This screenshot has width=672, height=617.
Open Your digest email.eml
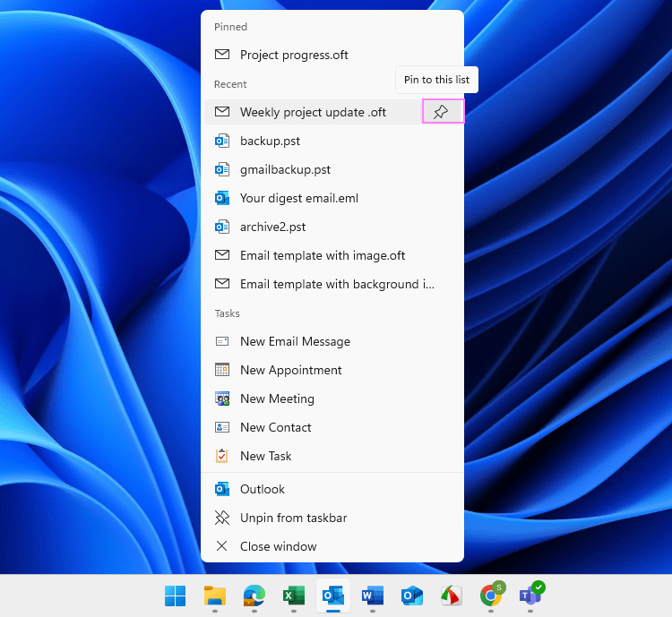[x=332, y=199]
